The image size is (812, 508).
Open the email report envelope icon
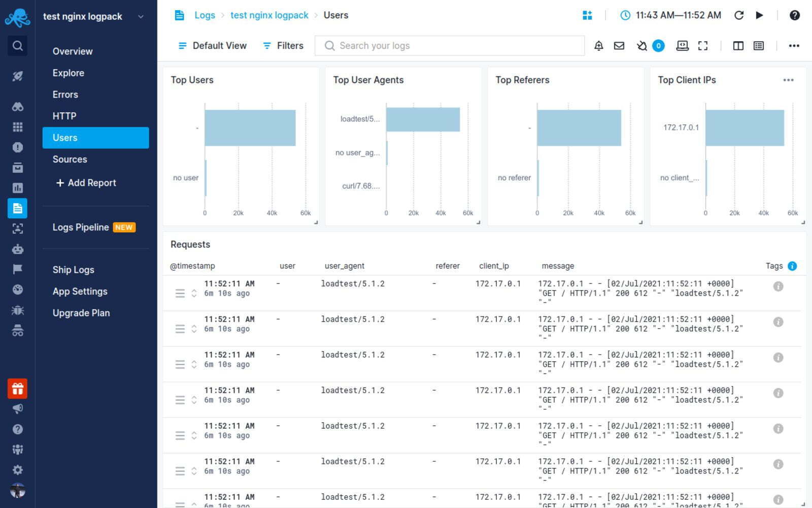(x=619, y=46)
